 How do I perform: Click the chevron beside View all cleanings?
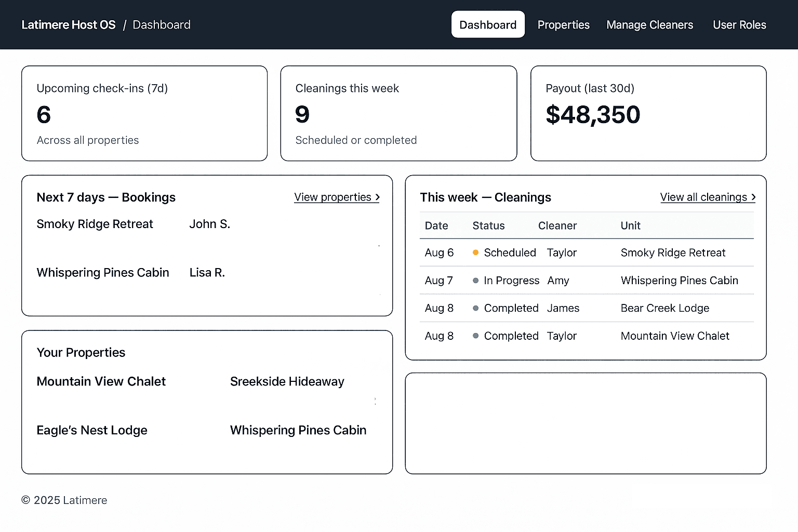(753, 197)
